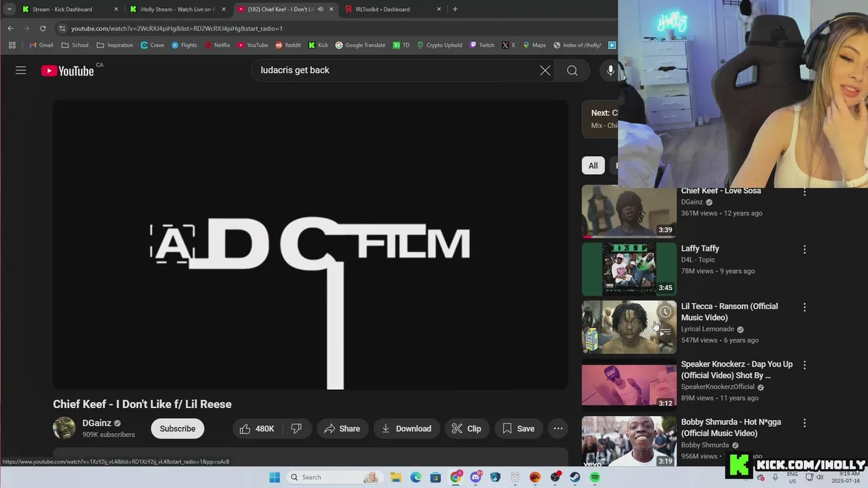This screenshot has width=868, height=488.
Task: Open the Gmail bookmark
Action: pos(41,45)
